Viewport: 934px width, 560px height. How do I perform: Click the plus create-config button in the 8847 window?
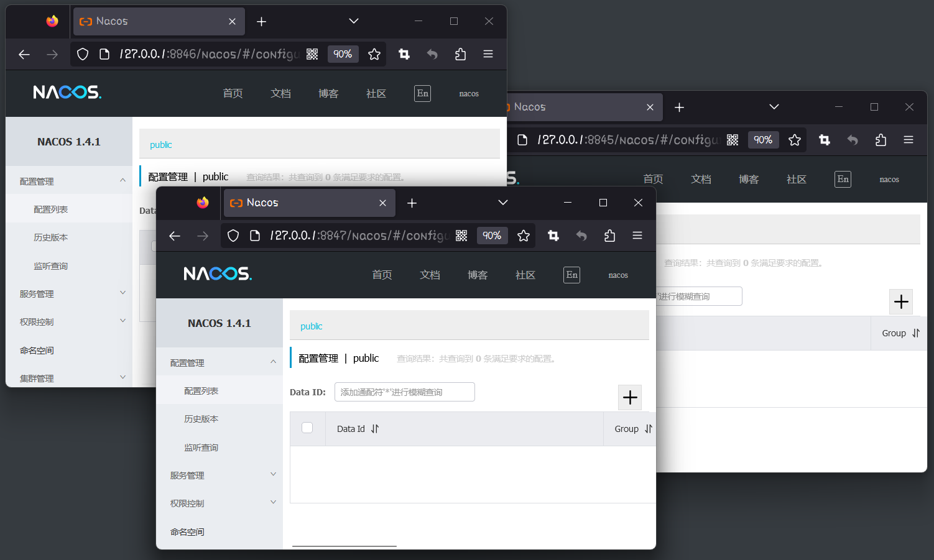(x=630, y=397)
